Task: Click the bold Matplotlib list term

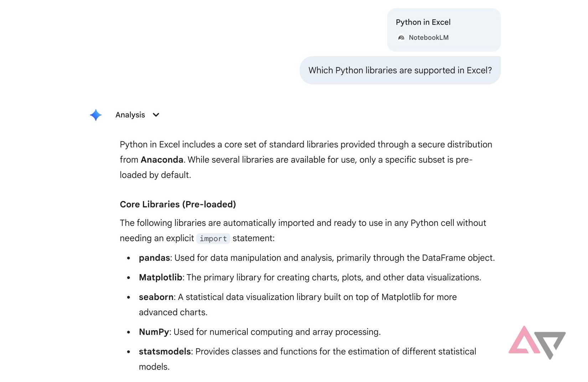Action: [x=160, y=277]
